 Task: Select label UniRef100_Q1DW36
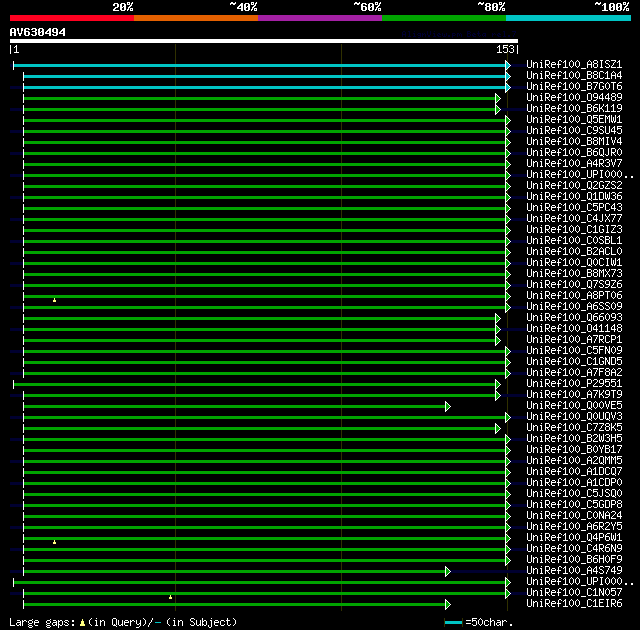click(x=574, y=197)
